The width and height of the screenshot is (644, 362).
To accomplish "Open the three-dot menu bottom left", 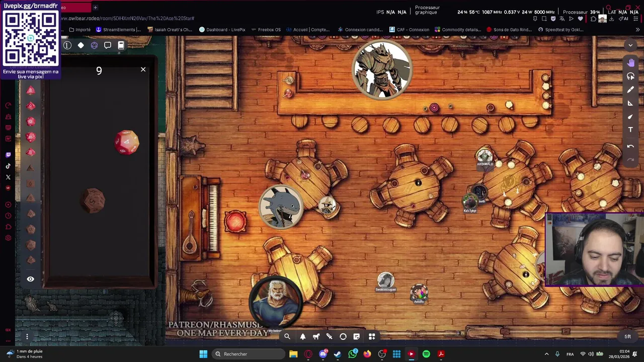I will tap(27, 336).
